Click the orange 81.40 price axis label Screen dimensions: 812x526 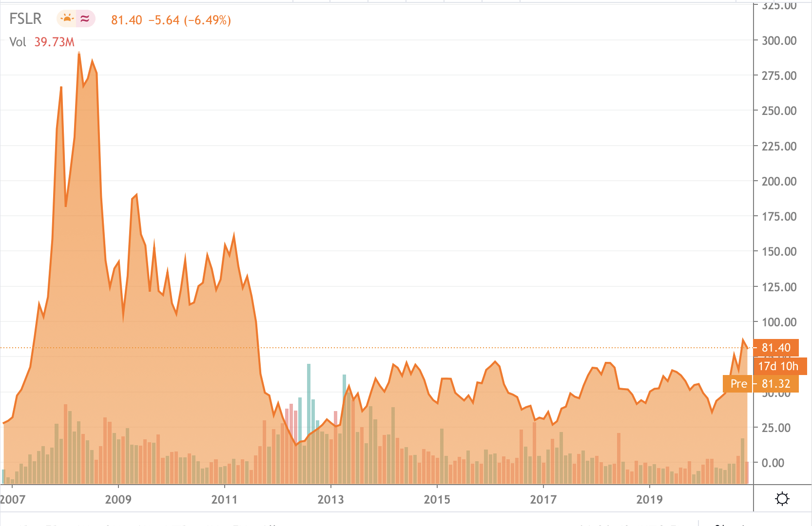pos(776,348)
